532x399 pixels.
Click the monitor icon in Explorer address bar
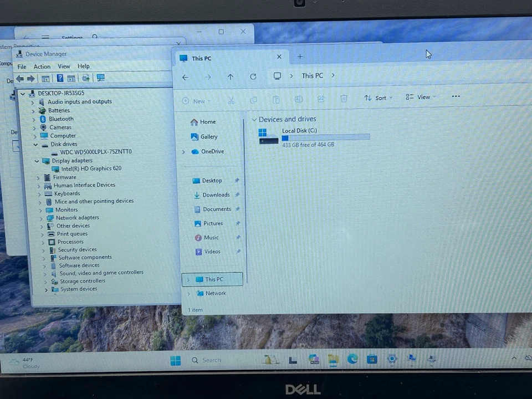pos(277,76)
